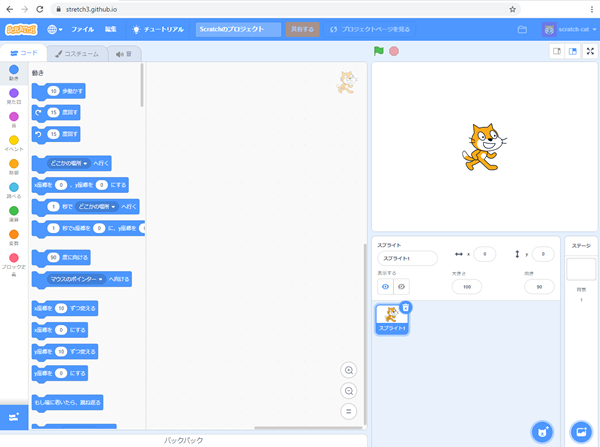Click the green flag to start
600x447 pixels.
378,51
